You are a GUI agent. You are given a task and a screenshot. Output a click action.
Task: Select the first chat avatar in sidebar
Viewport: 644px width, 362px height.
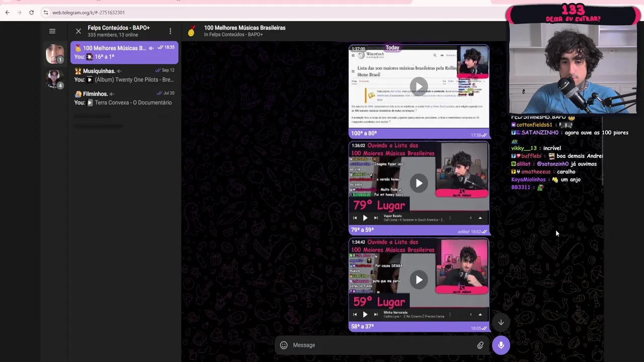55,53
